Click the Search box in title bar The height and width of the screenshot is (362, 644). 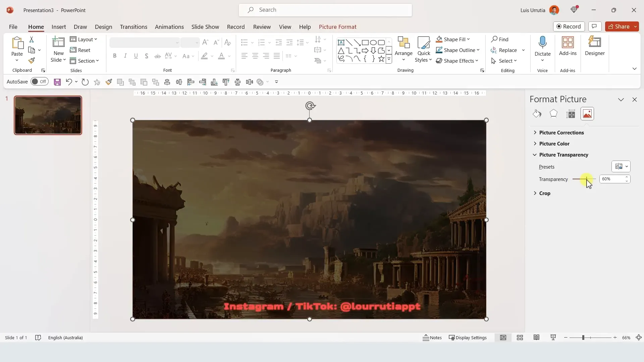pos(325,10)
